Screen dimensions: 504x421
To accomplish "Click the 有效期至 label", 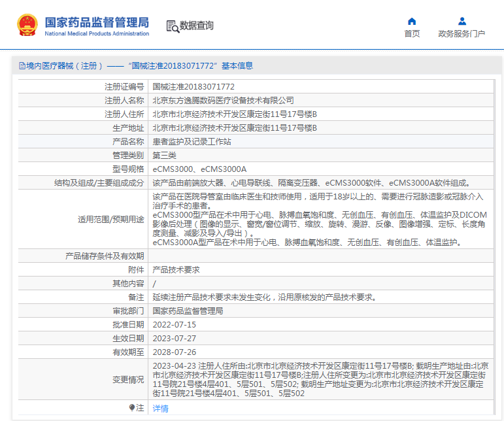I will [x=128, y=352].
